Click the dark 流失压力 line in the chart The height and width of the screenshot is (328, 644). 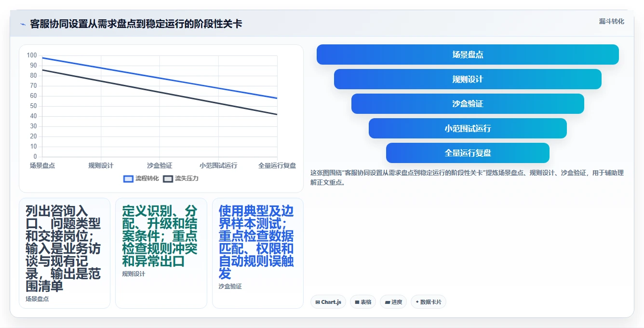160,92
